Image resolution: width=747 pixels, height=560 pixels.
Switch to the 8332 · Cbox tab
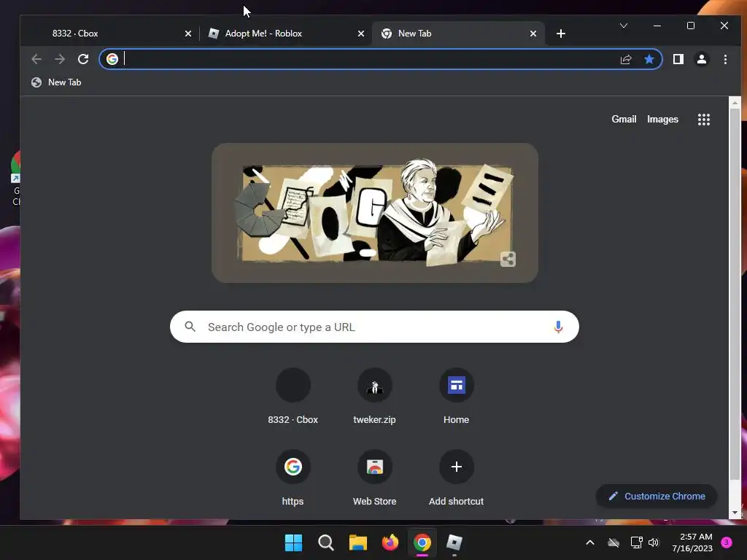(x=109, y=34)
